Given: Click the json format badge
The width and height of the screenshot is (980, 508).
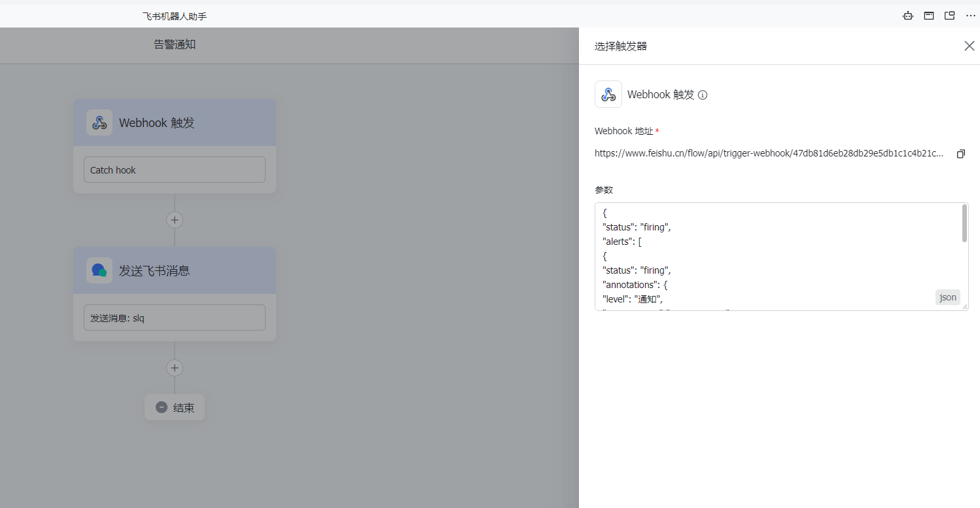Looking at the screenshot, I should coord(948,297).
